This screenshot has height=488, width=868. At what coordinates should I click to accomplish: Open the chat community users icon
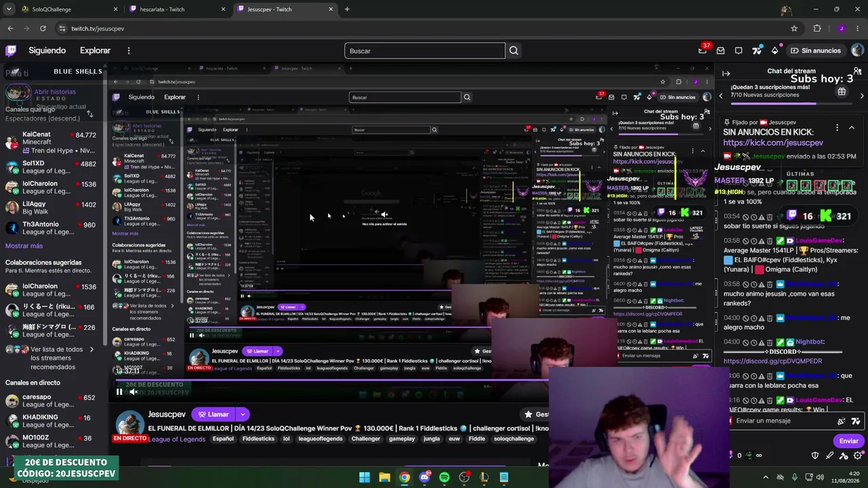pos(858,71)
